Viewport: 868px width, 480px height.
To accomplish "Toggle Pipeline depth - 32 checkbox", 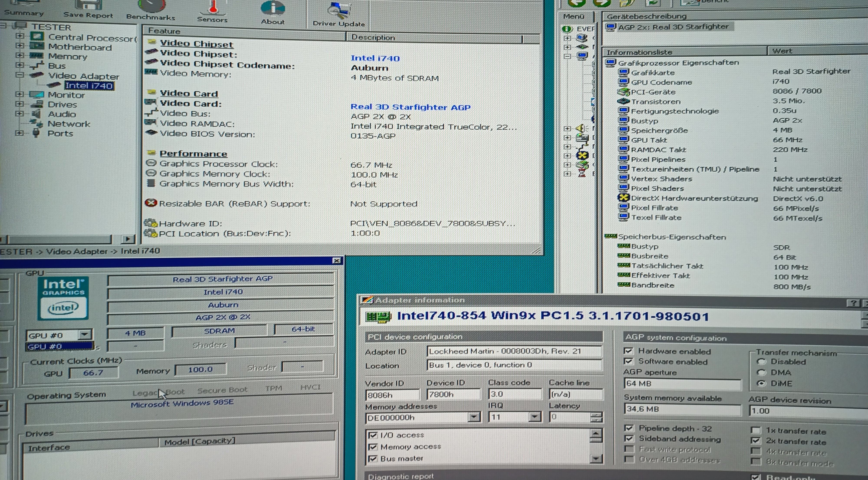I will tap(629, 428).
